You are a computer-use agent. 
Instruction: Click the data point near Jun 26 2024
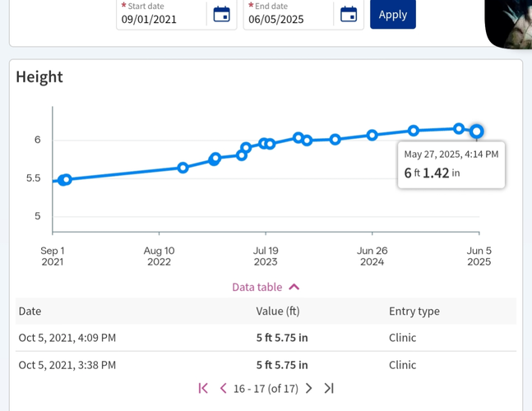coord(372,135)
